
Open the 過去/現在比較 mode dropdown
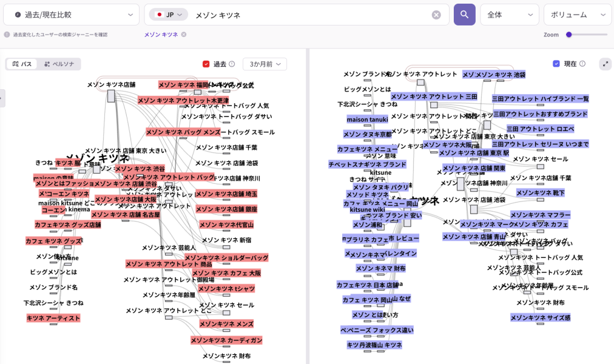pos(72,15)
